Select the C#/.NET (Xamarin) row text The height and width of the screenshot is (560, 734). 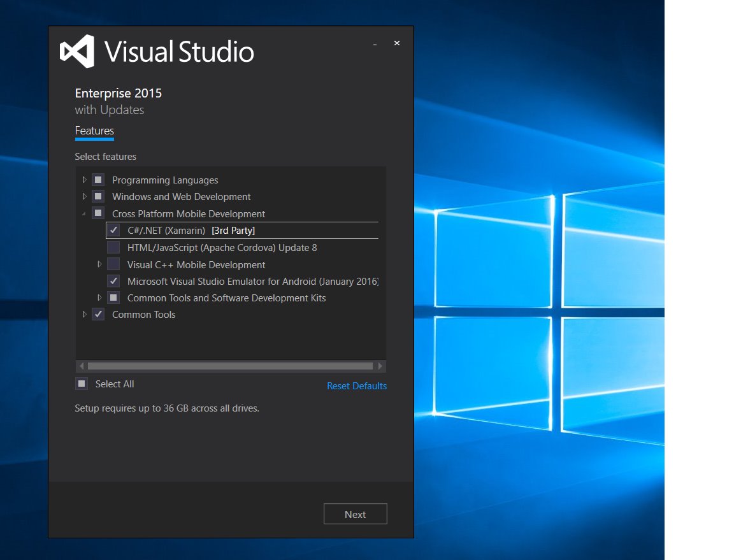[191, 231]
